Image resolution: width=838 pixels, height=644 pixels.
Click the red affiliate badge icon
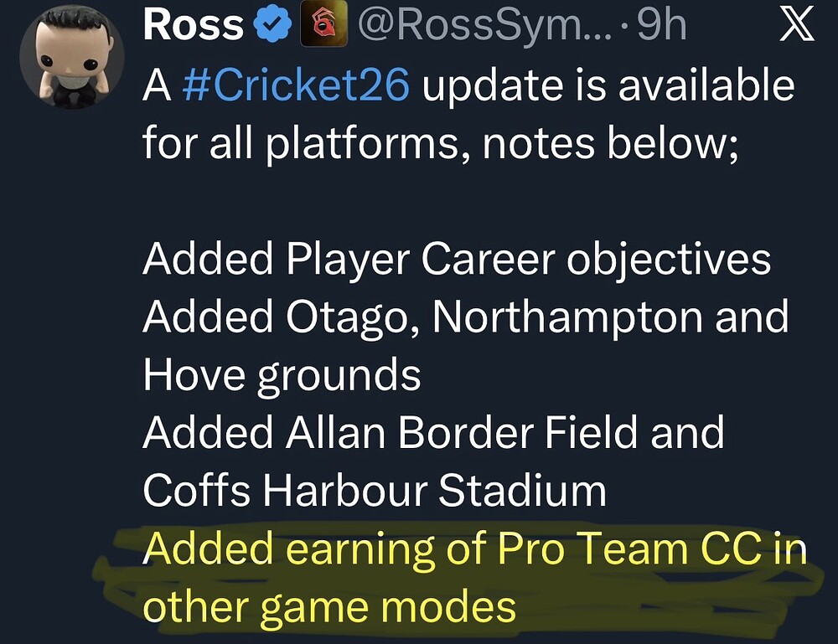point(318,27)
